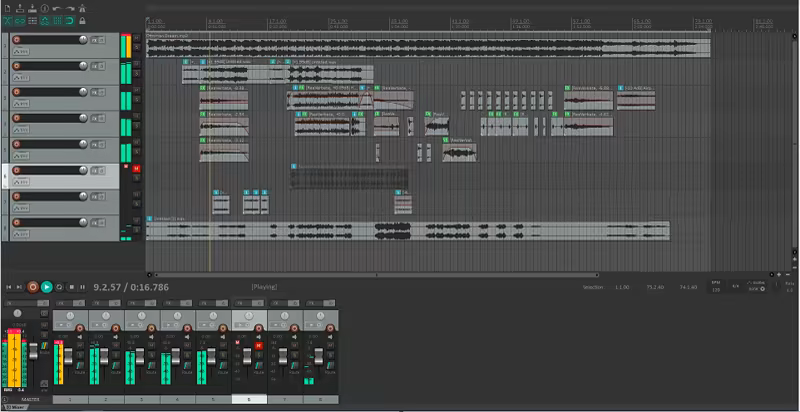Click the Record button in transport bar
Screen dimensions: 800x412
[x=33, y=287]
